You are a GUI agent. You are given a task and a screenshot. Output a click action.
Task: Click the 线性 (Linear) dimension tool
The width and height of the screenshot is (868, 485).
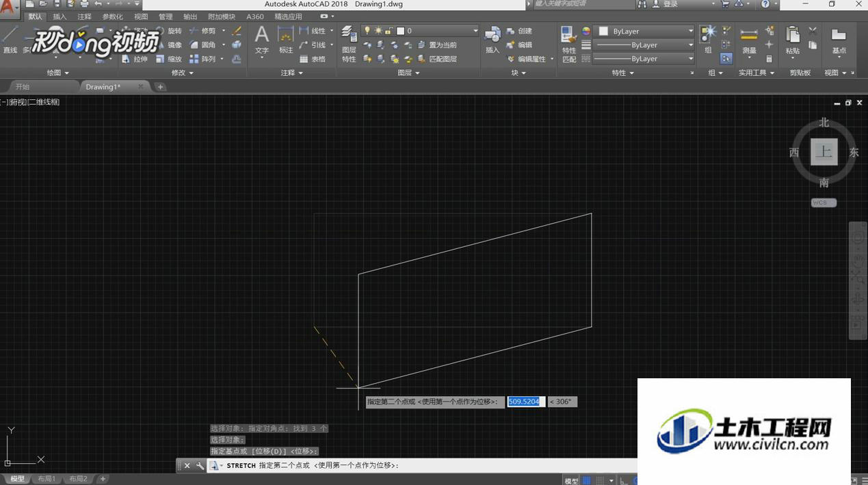tap(313, 31)
